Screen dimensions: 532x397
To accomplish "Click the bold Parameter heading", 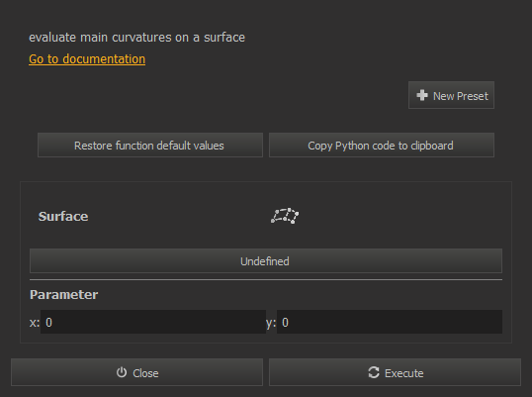I will click(64, 294).
